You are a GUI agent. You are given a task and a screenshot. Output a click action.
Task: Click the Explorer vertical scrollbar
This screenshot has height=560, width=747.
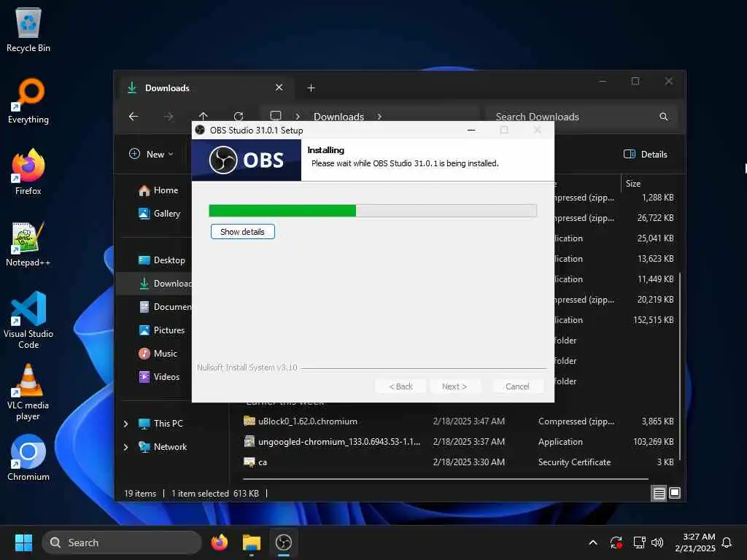tap(680, 367)
